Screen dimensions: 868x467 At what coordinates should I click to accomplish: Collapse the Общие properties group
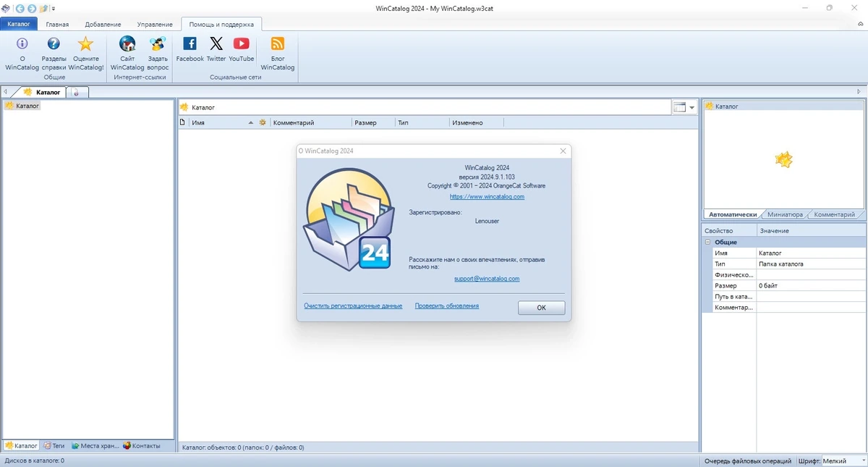pyautogui.click(x=708, y=243)
